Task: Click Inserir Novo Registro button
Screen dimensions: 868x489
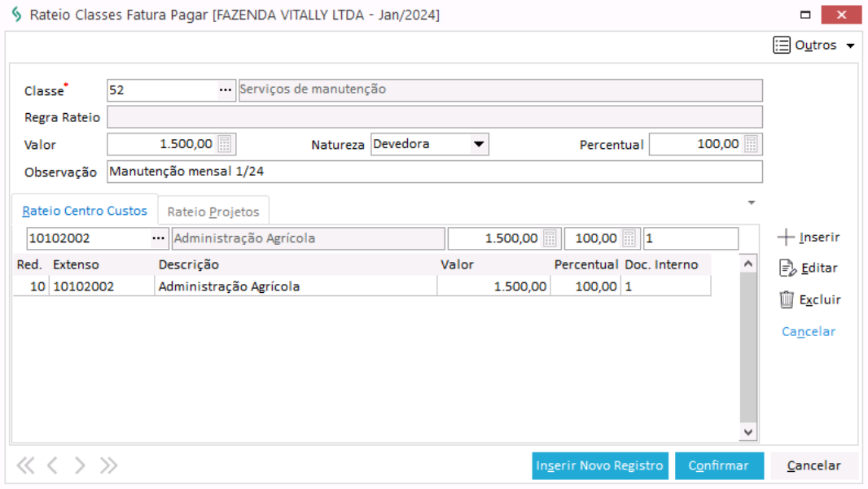Action: 599,465
